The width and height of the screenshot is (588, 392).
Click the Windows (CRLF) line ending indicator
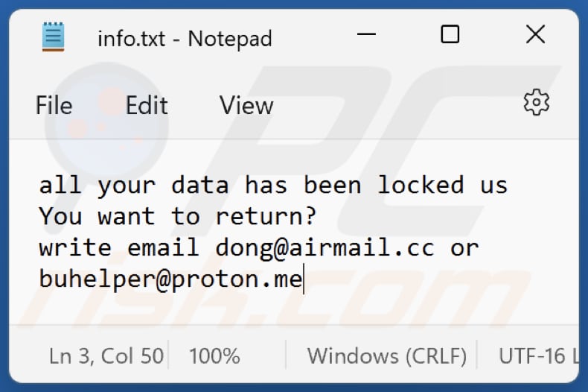point(387,355)
